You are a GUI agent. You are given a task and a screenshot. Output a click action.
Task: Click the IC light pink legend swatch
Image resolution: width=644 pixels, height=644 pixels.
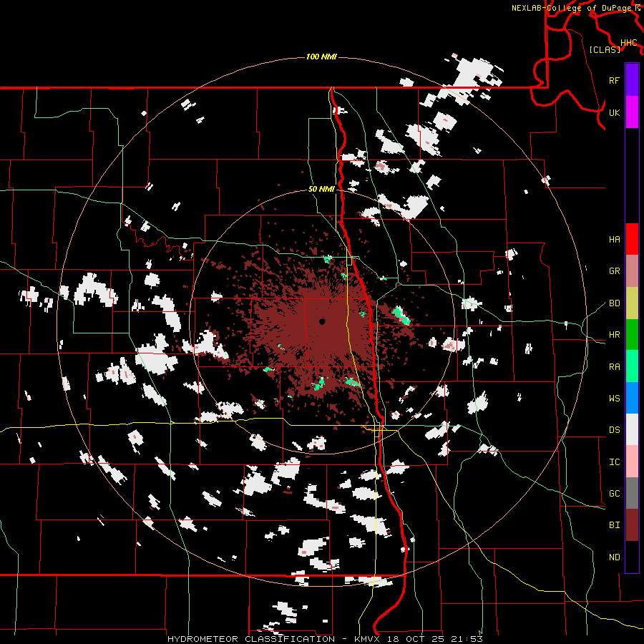coord(632,462)
